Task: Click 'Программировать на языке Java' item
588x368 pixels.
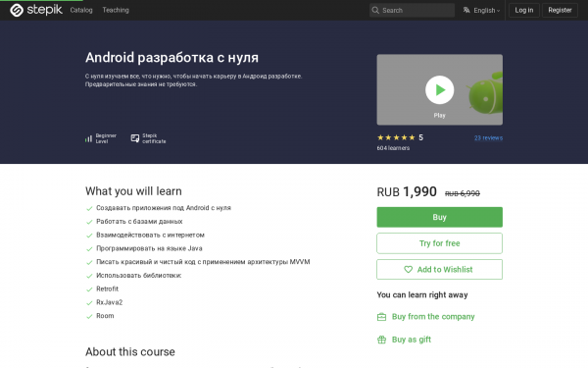Action: click(149, 248)
